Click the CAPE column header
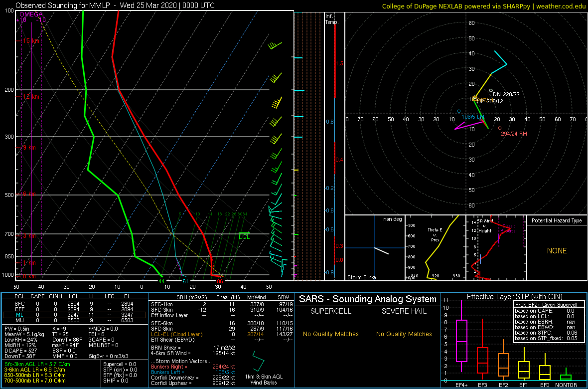This screenshot has width=588, height=389. click(37, 297)
